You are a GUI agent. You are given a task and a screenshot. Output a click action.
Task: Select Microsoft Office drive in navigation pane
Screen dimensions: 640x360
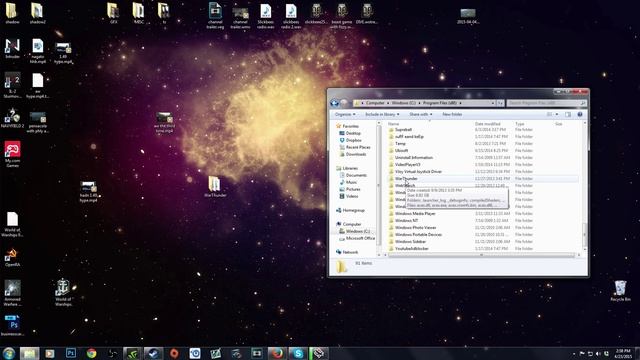click(x=357, y=238)
